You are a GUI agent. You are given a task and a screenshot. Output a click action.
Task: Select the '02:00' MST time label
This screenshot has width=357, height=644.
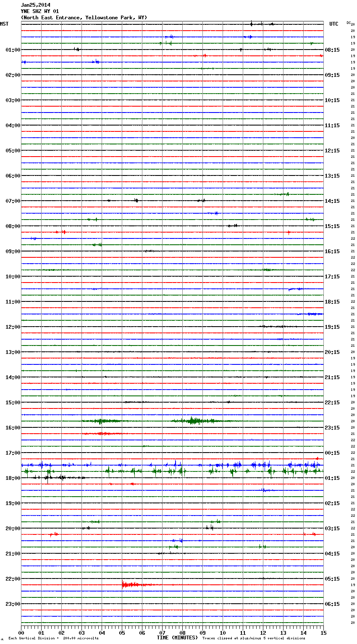tap(13, 75)
